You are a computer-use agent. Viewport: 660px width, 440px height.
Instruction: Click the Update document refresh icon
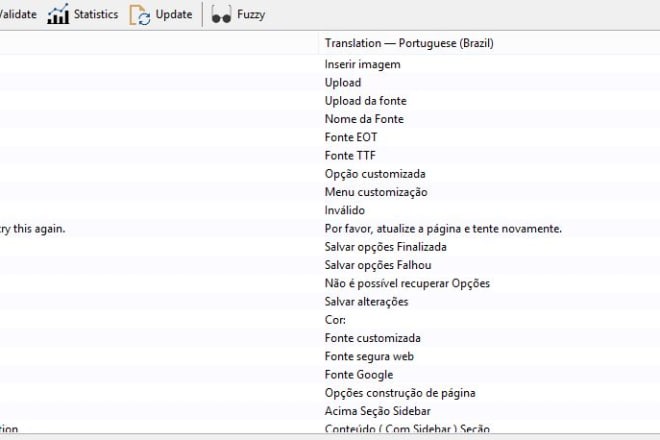pyautogui.click(x=140, y=15)
